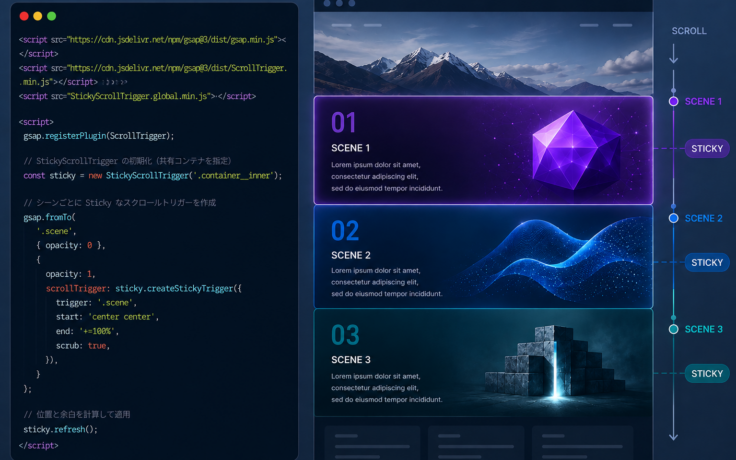Click the sticky.refresh(); code line
Viewport: 736px width, 460px height.
tap(61, 429)
